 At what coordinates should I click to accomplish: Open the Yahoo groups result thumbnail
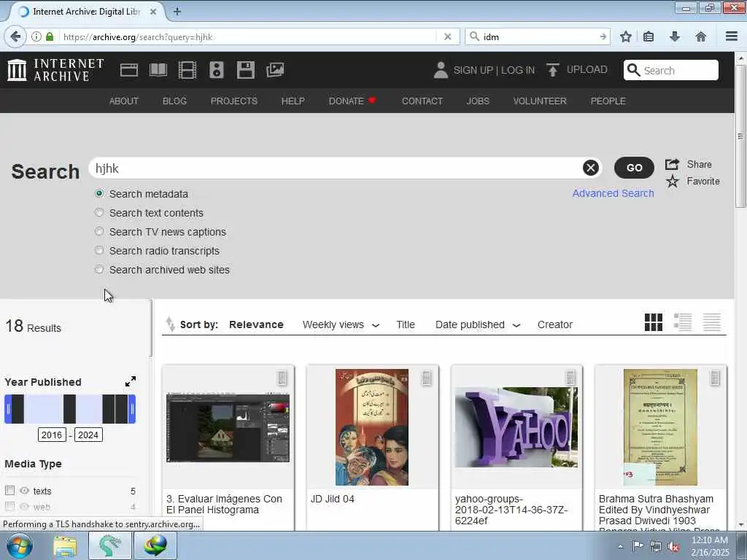tap(516, 427)
